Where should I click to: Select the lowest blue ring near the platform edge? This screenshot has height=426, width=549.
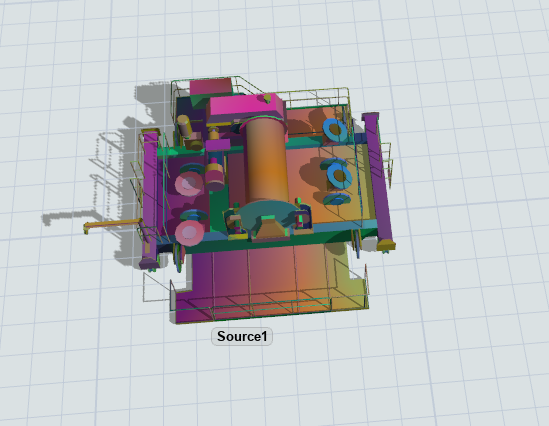click(x=337, y=200)
